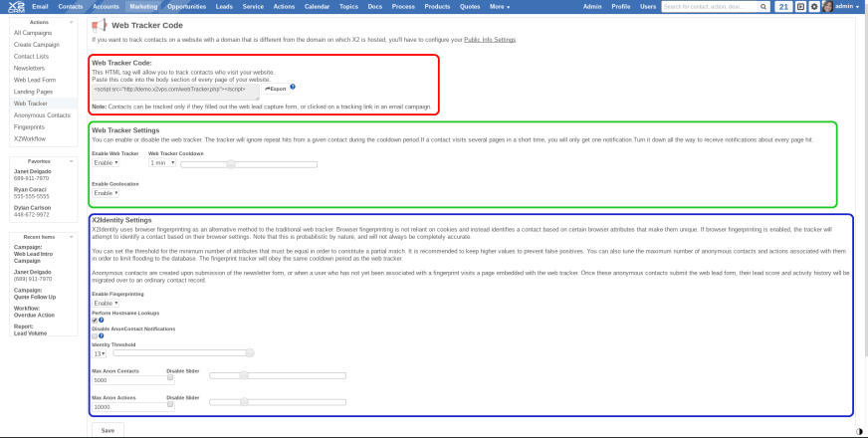868x438 pixels.
Task: Open the Quotes tab
Action: pos(470,7)
